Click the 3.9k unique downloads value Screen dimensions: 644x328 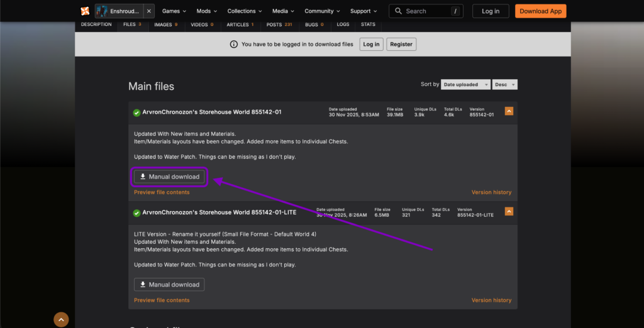point(419,115)
